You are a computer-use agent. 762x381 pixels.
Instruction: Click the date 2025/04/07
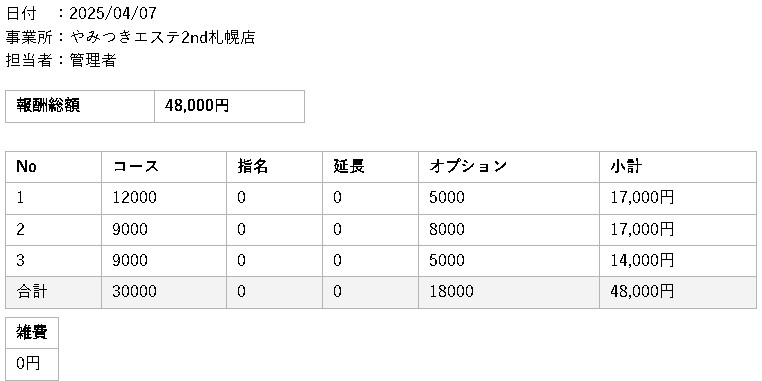coord(113,14)
